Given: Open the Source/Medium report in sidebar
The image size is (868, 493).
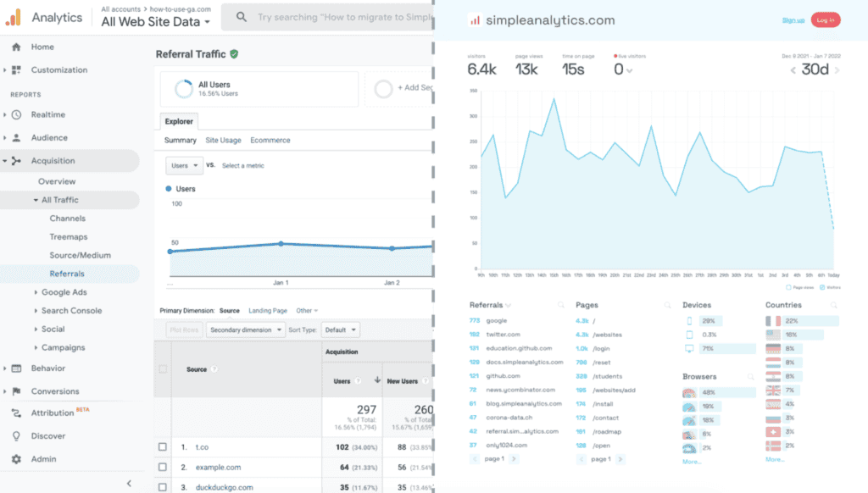Looking at the screenshot, I should click(81, 255).
